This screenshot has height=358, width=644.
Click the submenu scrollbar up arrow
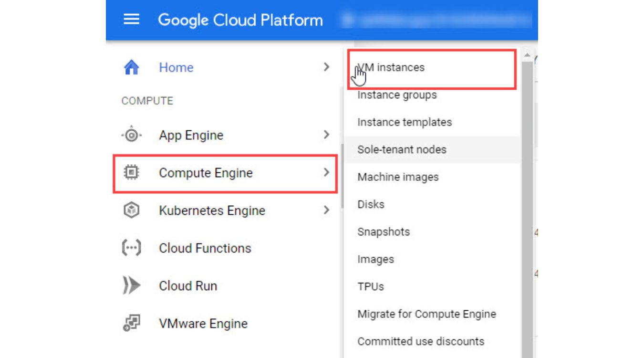(x=527, y=55)
